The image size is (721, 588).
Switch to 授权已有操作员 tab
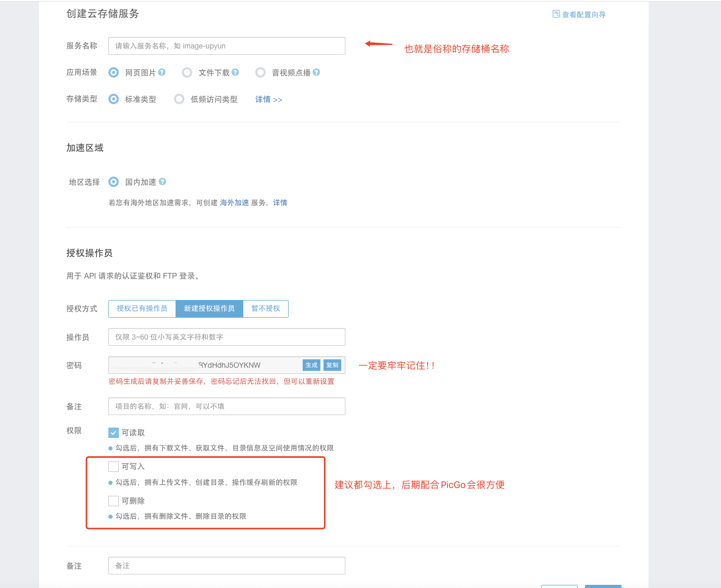pos(142,309)
